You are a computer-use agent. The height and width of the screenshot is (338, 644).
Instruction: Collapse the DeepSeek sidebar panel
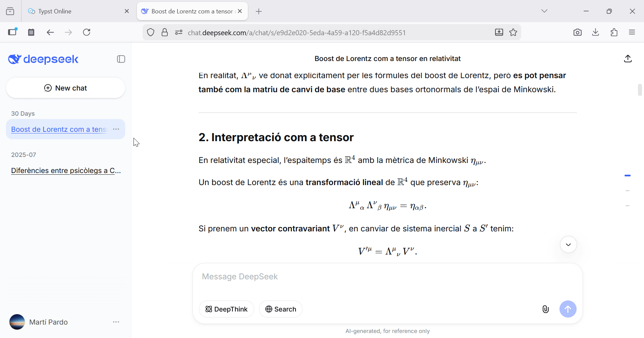pos(121,59)
